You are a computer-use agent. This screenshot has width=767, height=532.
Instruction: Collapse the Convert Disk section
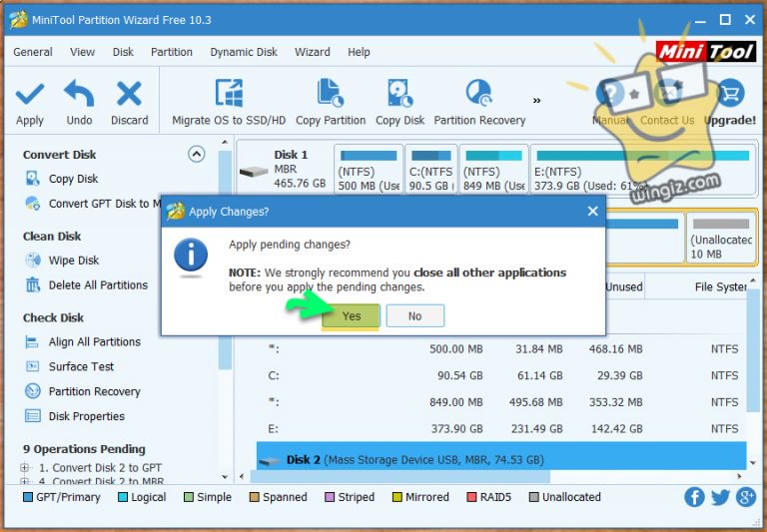tap(196, 154)
